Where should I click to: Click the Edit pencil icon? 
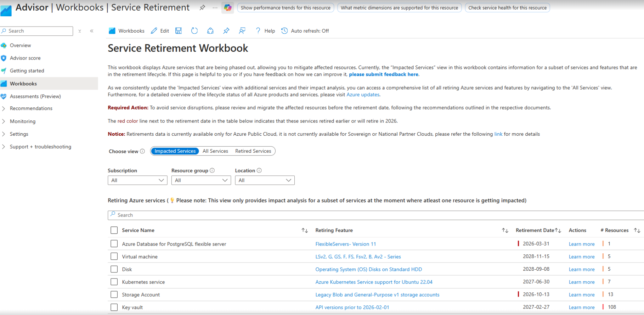click(154, 31)
